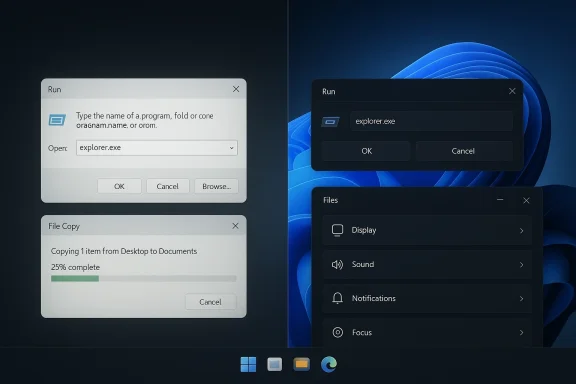This screenshot has height=384, width=576.
Task: Click the "Files" window title
Action: tap(330, 200)
